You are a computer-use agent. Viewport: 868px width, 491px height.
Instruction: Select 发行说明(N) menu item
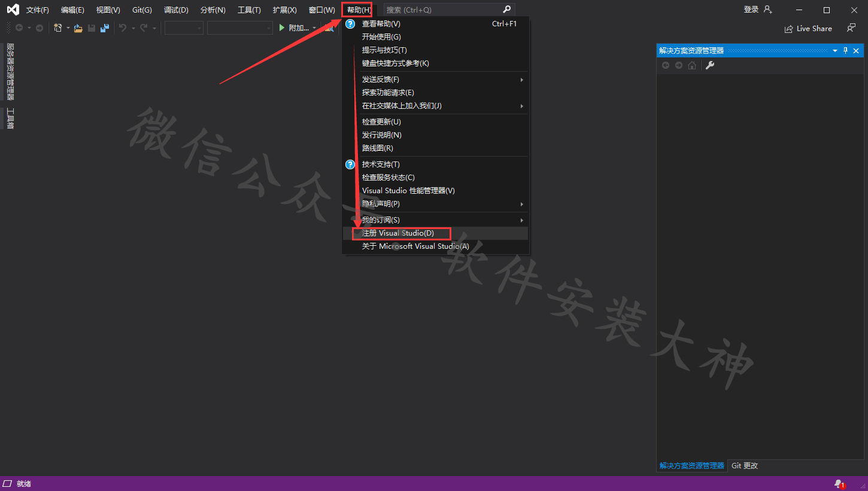pos(435,135)
